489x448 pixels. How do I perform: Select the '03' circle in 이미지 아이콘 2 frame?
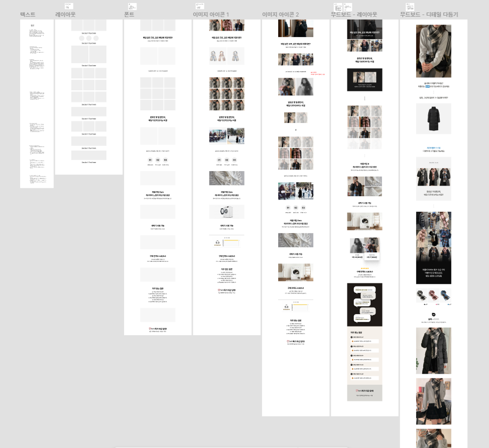pyautogui.click(x=303, y=208)
